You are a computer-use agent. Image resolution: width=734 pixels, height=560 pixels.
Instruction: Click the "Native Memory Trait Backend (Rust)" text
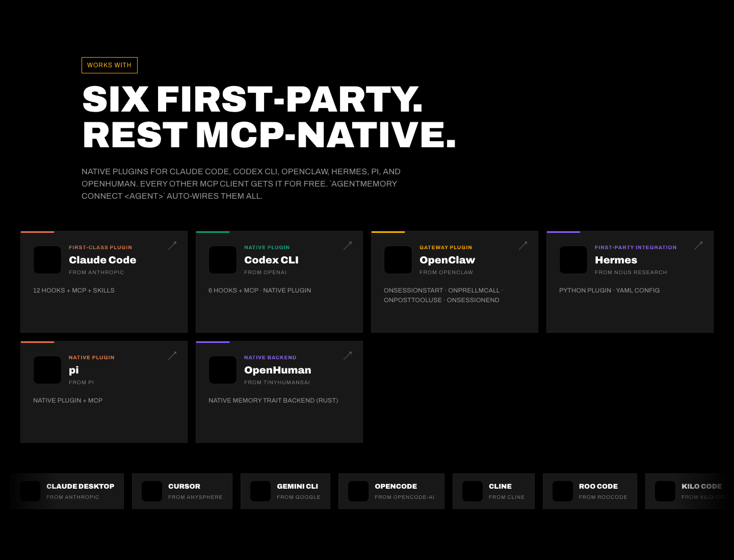[273, 401]
